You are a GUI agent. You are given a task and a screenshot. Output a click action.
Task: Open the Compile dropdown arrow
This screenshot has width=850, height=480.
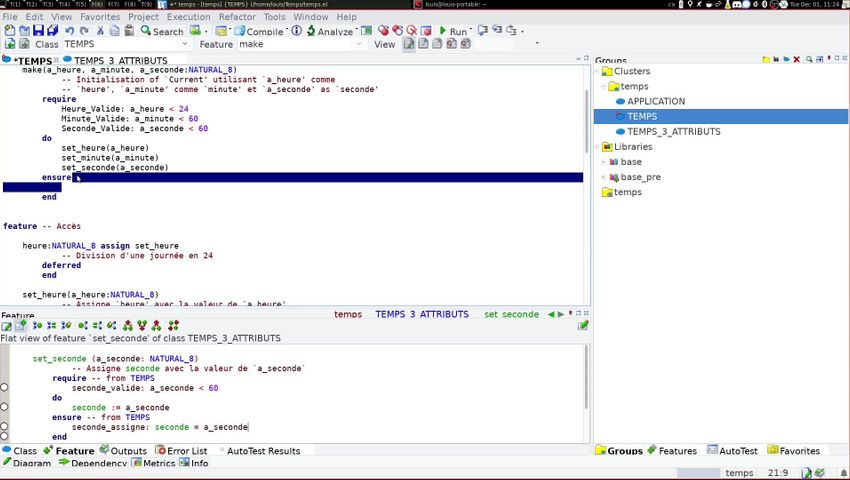tap(287, 30)
